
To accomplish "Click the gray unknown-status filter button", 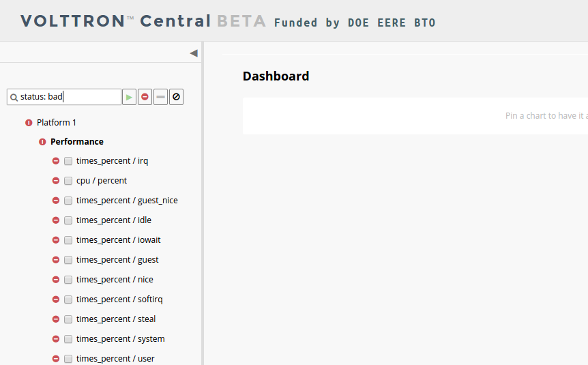I will pyautogui.click(x=160, y=97).
